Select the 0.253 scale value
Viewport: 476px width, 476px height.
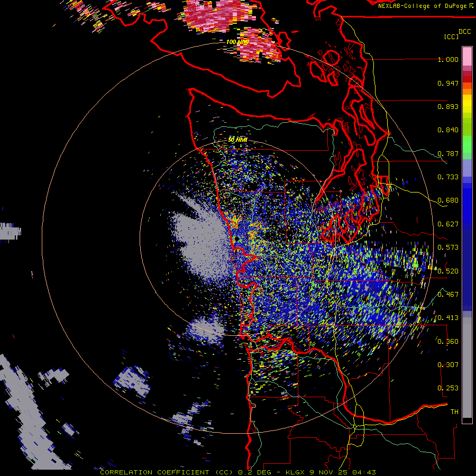(x=448, y=388)
